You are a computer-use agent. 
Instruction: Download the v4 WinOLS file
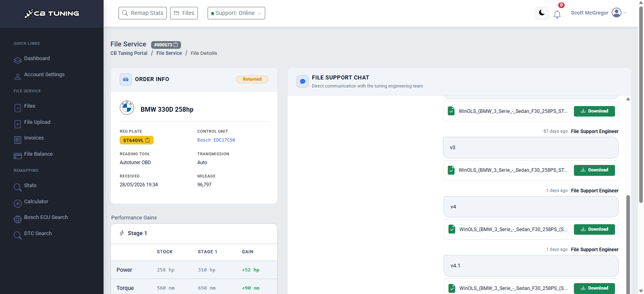[594, 229]
